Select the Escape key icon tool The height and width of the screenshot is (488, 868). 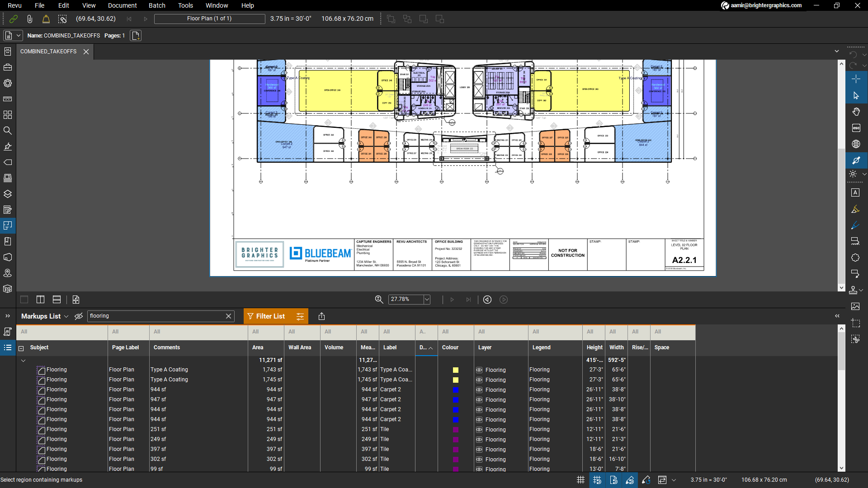click(x=855, y=128)
